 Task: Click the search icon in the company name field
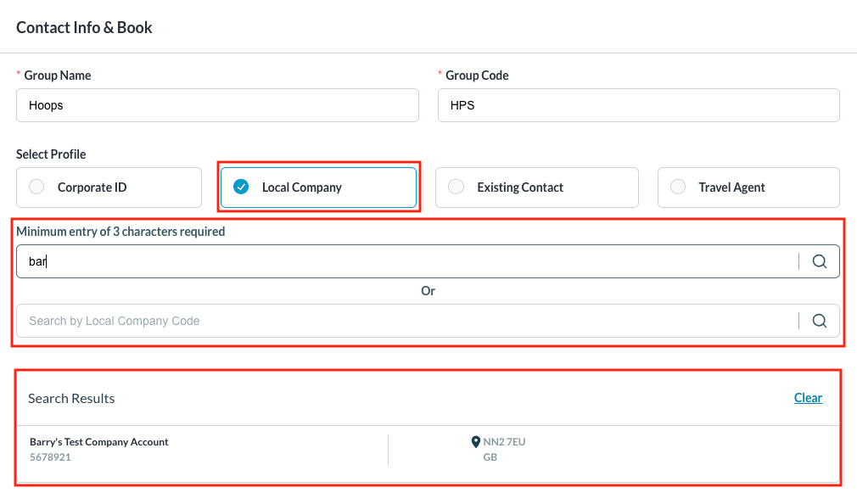click(819, 261)
